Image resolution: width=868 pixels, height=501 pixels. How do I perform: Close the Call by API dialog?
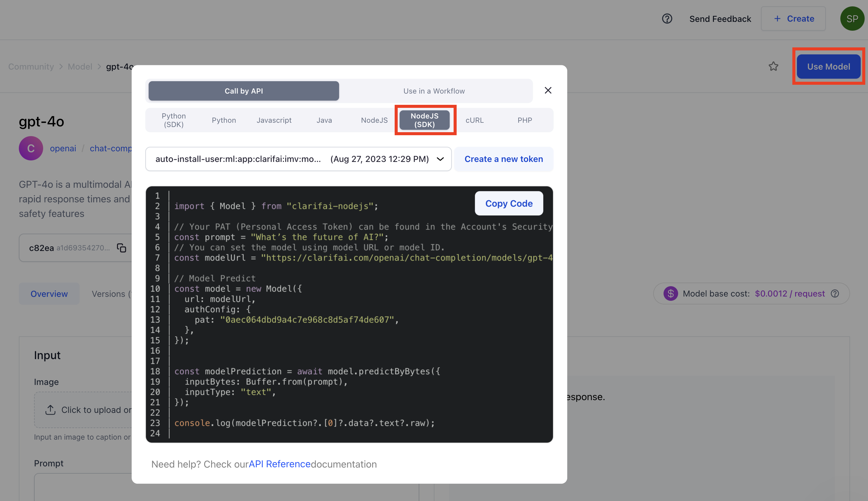tap(548, 90)
